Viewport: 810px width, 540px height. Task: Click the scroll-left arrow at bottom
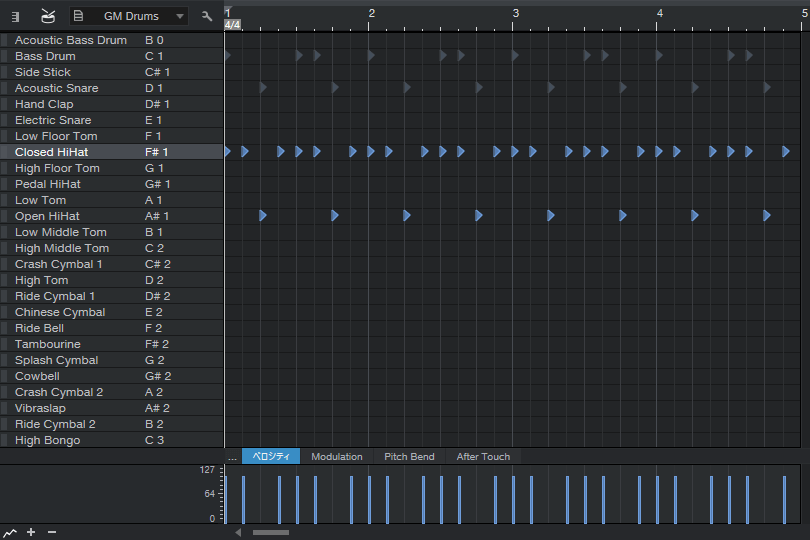point(238,532)
